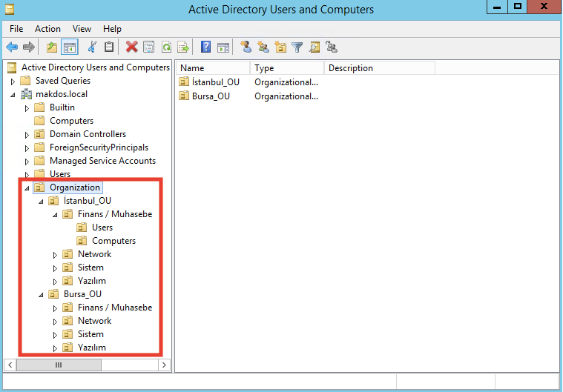Viewport: 563px width, 392px height.
Task: Click the red Delete icon
Action: [131, 47]
